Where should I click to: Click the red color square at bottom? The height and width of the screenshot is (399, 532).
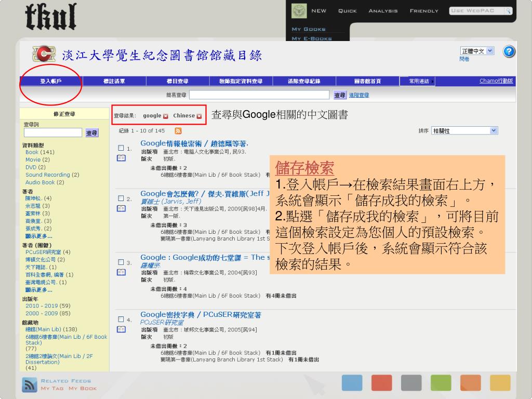(x=382, y=383)
